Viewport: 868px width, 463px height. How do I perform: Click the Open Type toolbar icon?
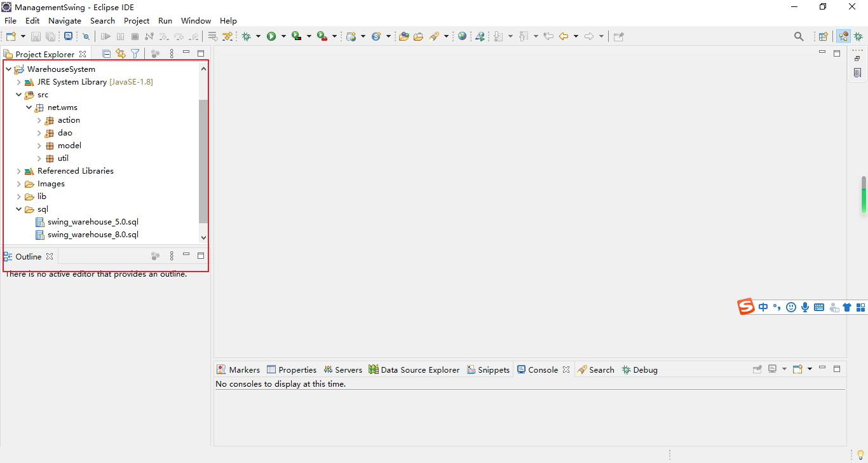[403, 37]
